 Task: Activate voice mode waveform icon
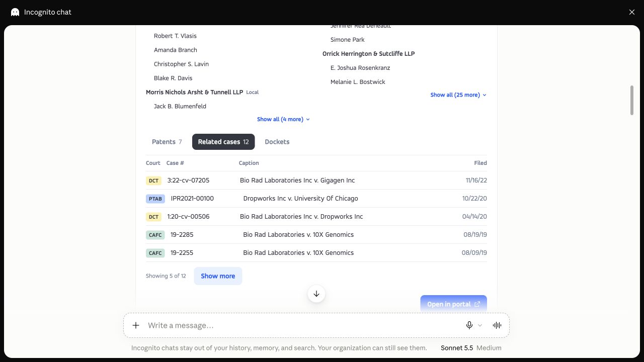point(497,325)
